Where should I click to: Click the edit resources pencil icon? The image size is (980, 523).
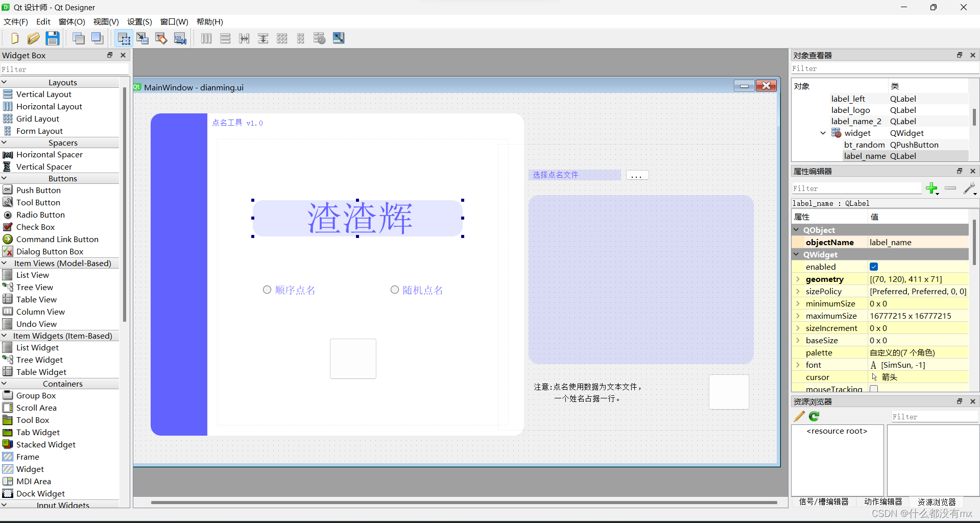point(799,417)
